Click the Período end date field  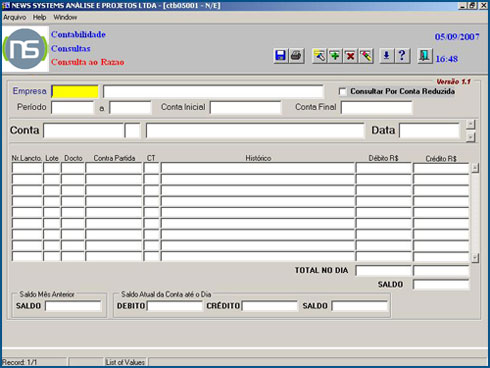130,108
